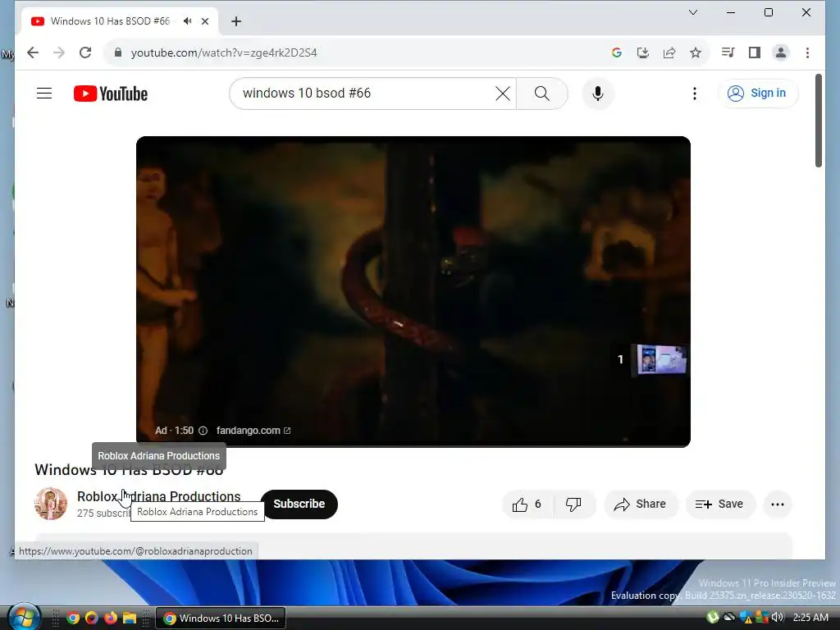Screen dimensions: 840x630
Task: Like the video
Action: point(527,504)
